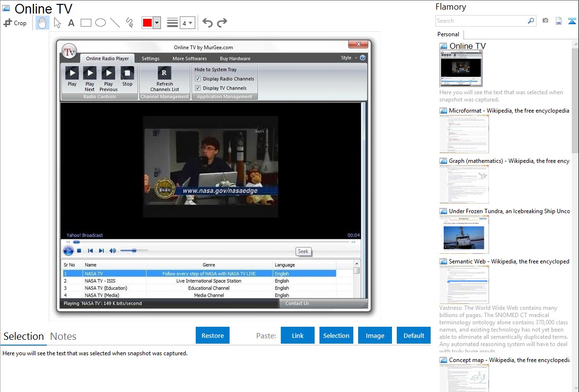Click the Seek button
The width and height of the screenshot is (579, 392).
[303, 251]
